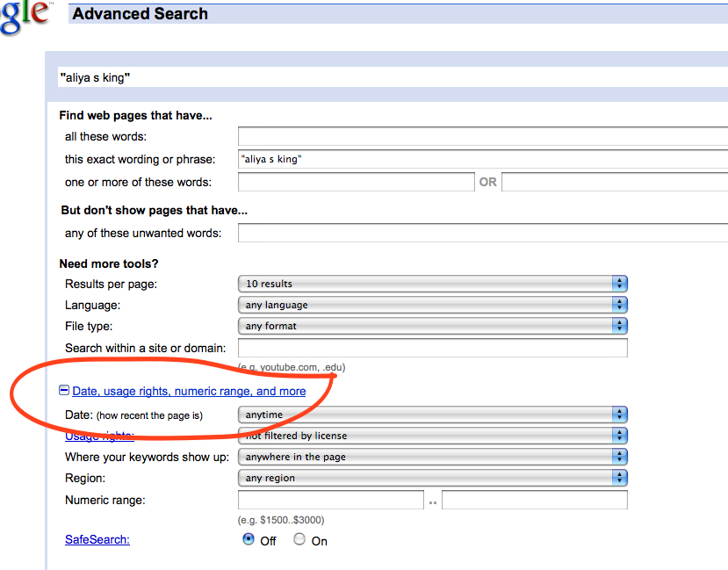Select the SafeSearch Off radio button
The image size is (728, 570).
(x=249, y=540)
